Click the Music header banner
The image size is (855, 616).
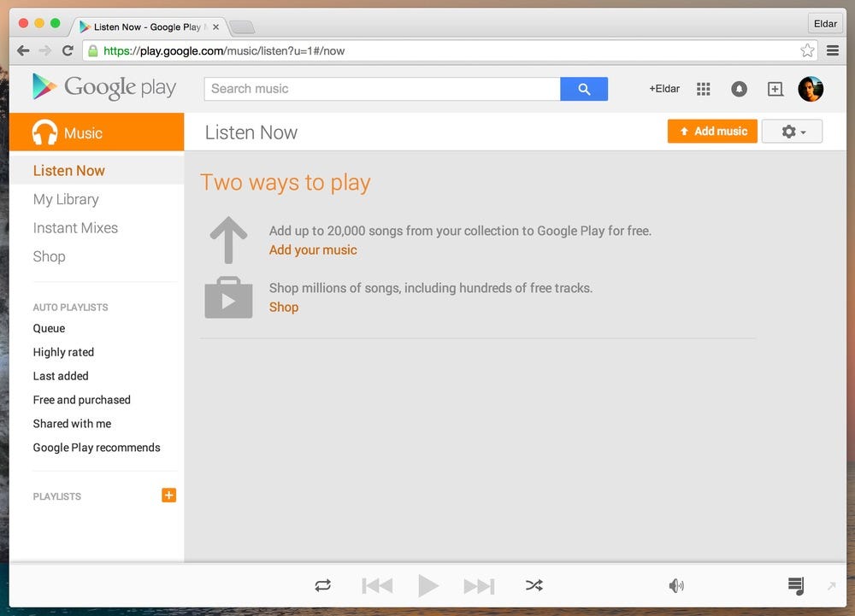click(x=97, y=132)
